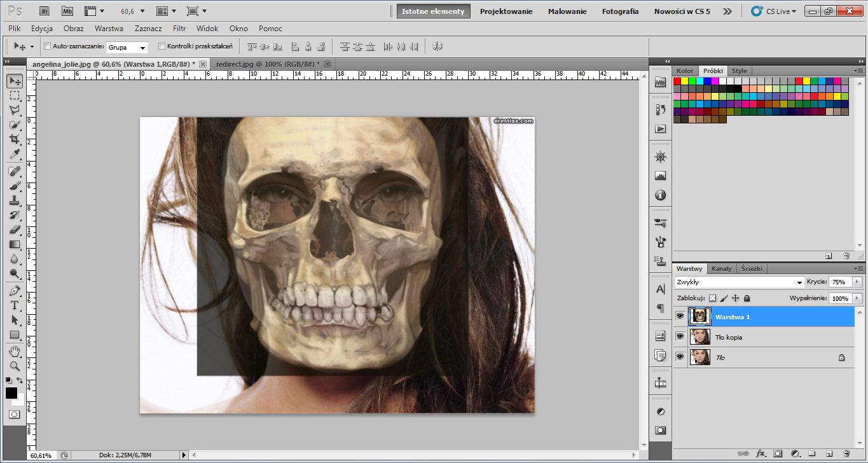This screenshot has width=868, height=463.
Task: Select the Blur tool
Action: pos(14,259)
